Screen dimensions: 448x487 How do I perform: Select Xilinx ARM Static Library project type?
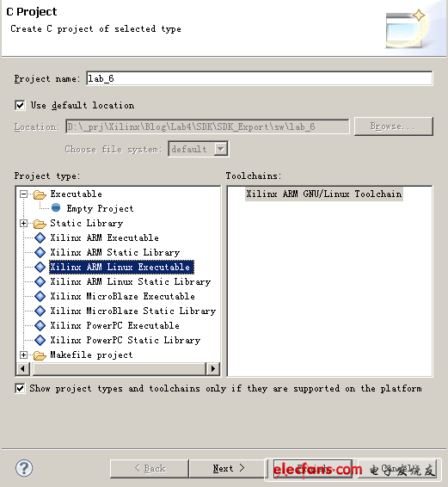115,252
